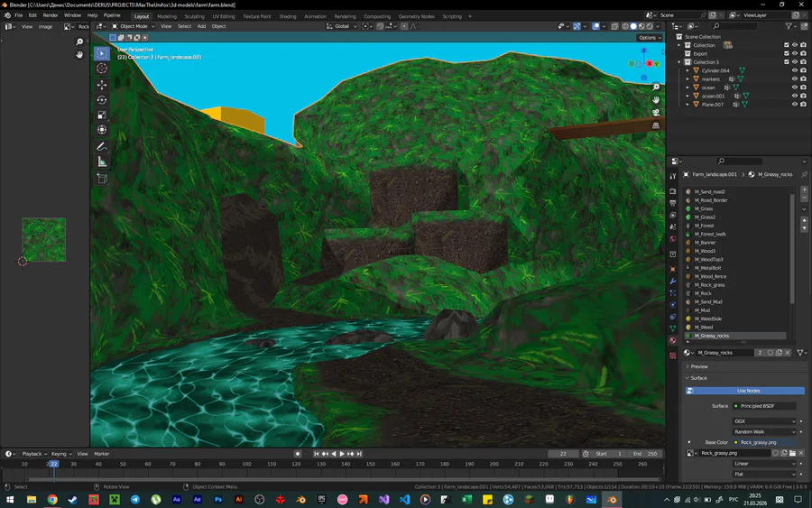Image resolution: width=812 pixels, height=508 pixels.
Task: Switch to the UV Editing workspace tab
Action: pos(224,16)
